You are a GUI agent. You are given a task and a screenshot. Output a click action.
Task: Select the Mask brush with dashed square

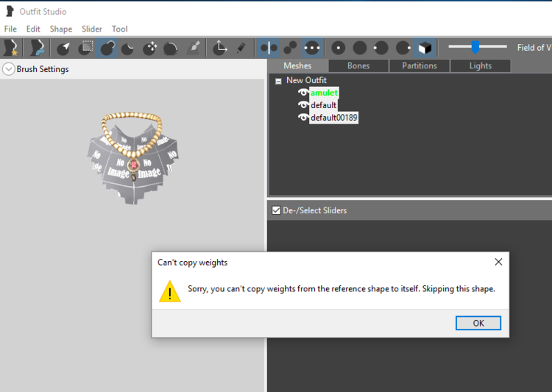85,48
